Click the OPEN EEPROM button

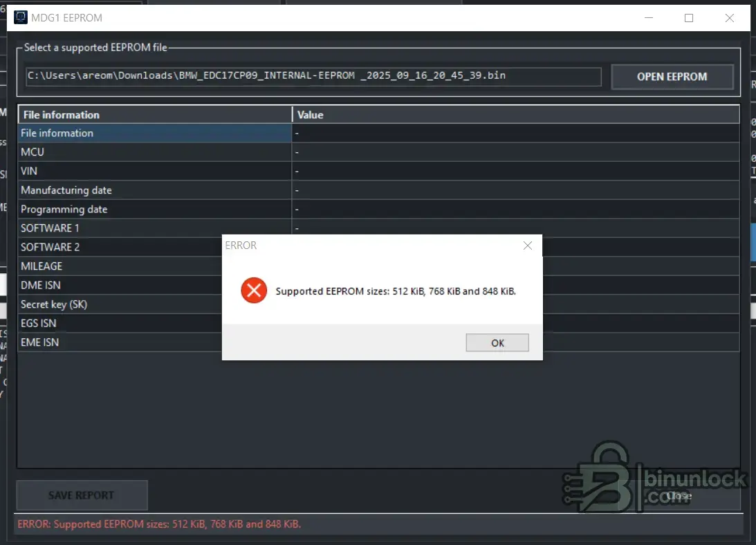tap(672, 77)
